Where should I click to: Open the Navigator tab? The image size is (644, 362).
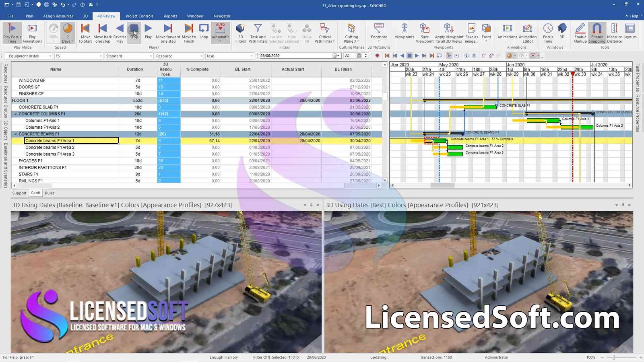(222, 16)
